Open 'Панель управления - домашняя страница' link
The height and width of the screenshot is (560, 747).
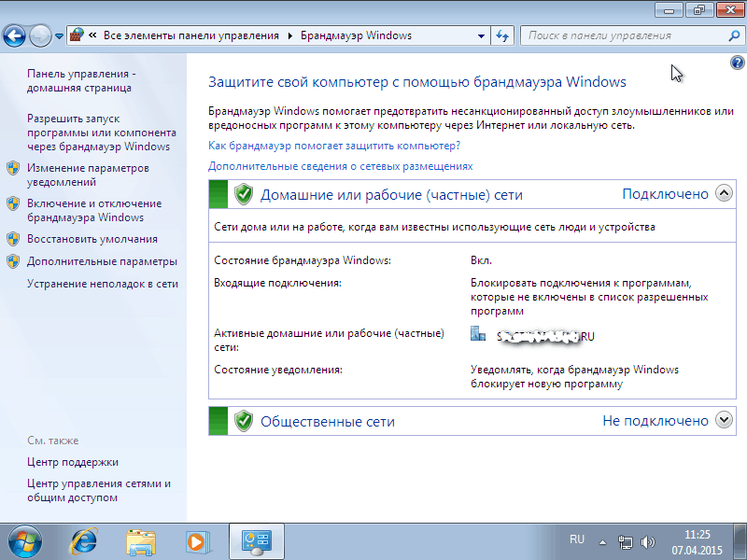point(81,80)
